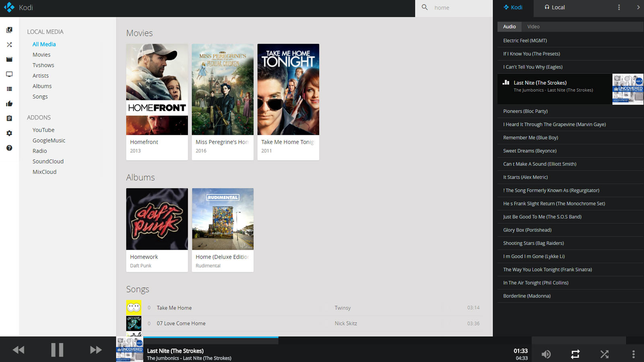Open Tvshows in the sidebar
This screenshot has width=644, height=362.
point(43,65)
